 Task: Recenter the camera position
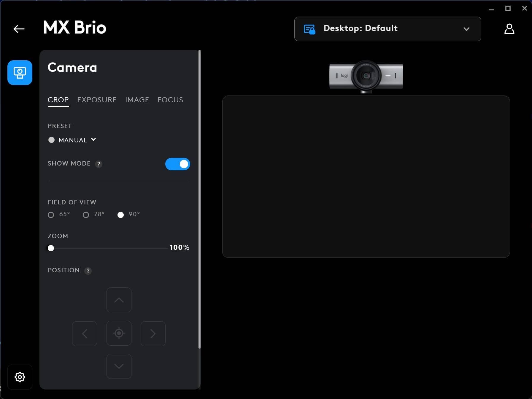[119, 333]
